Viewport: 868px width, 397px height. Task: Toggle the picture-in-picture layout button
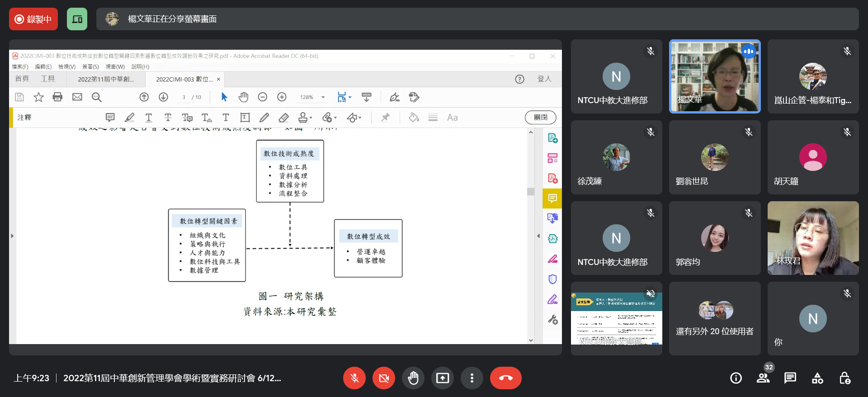click(77, 19)
